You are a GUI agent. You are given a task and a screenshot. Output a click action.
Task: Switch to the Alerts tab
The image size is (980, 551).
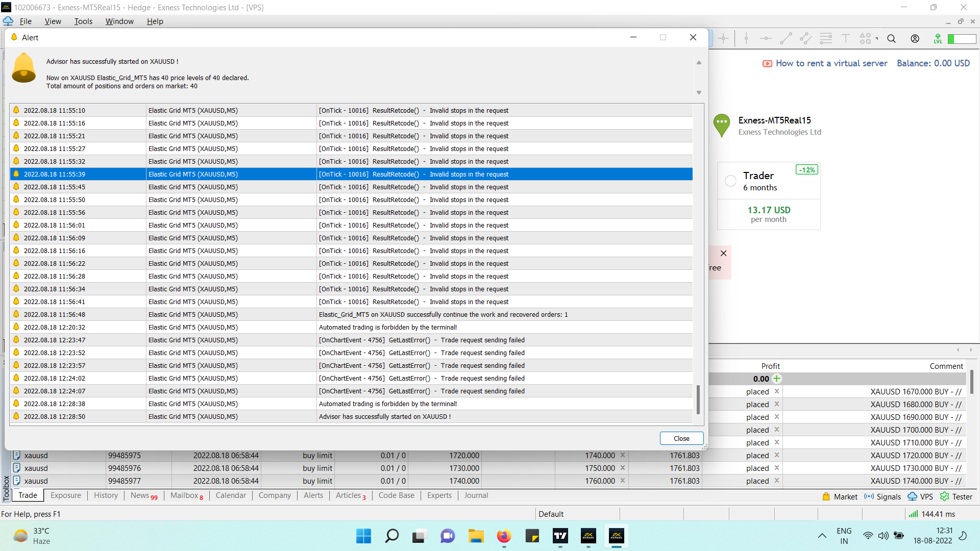tap(313, 495)
